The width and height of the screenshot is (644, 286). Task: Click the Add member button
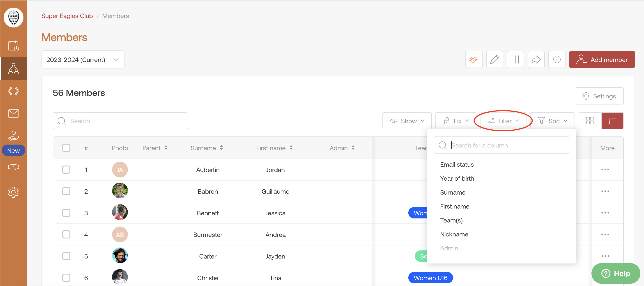[602, 59]
